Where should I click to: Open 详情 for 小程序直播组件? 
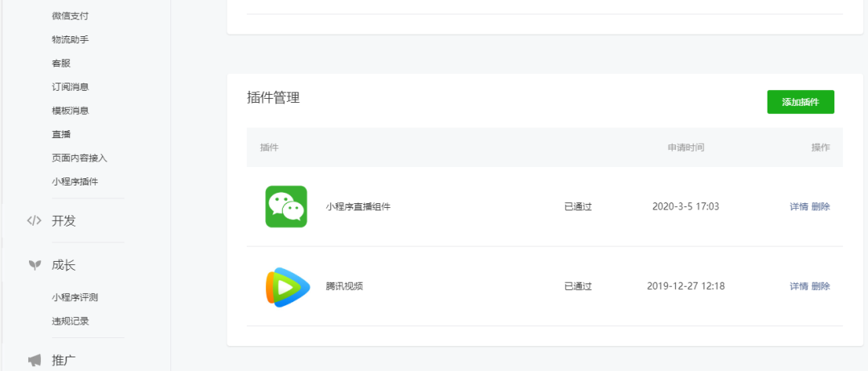click(798, 206)
